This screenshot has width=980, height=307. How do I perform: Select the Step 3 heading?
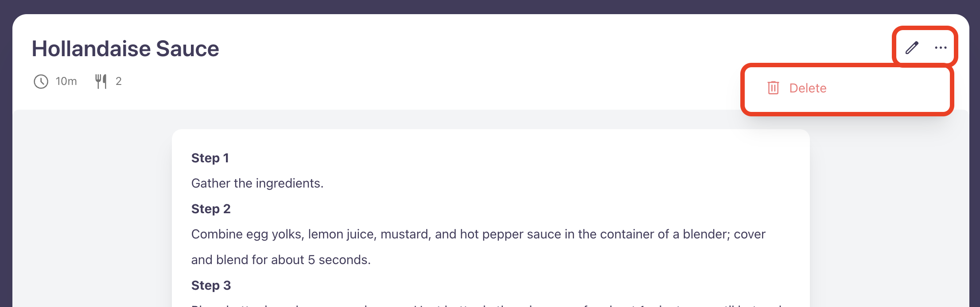(211, 285)
